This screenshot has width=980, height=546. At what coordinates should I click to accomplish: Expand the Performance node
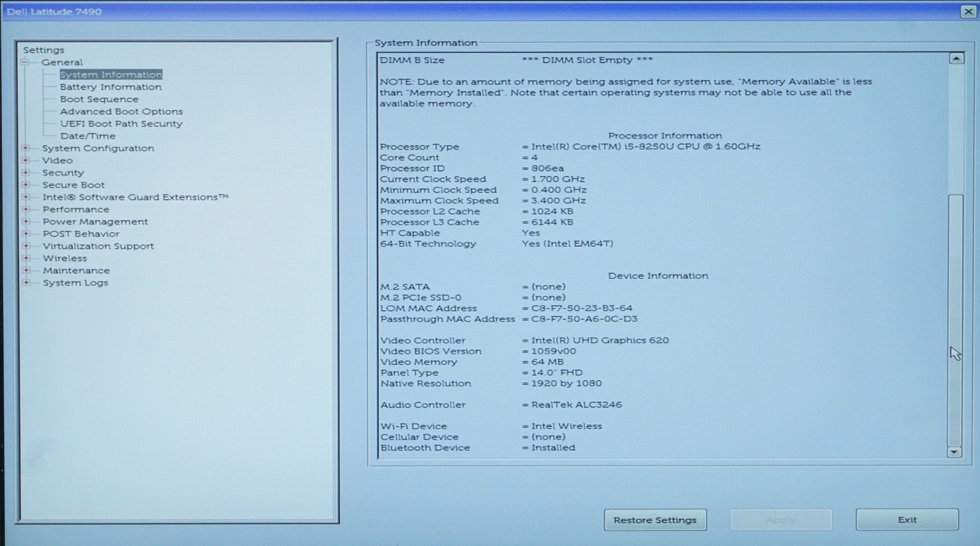(25, 209)
